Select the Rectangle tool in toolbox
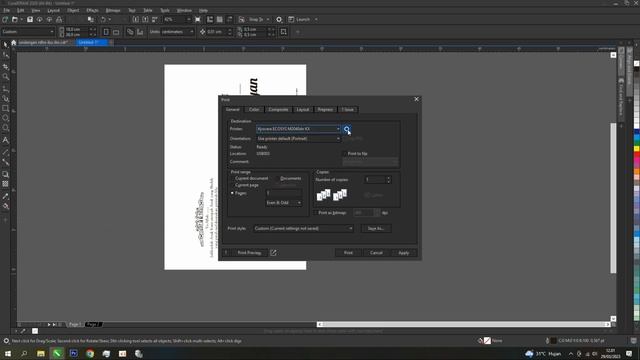 pos(5,109)
